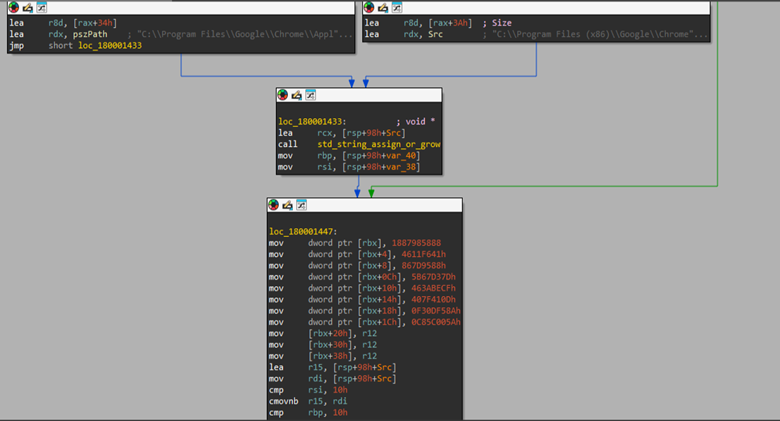This screenshot has height=421, width=780.
Task: Click the color icon on loc_180001433 node
Action: point(283,95)
